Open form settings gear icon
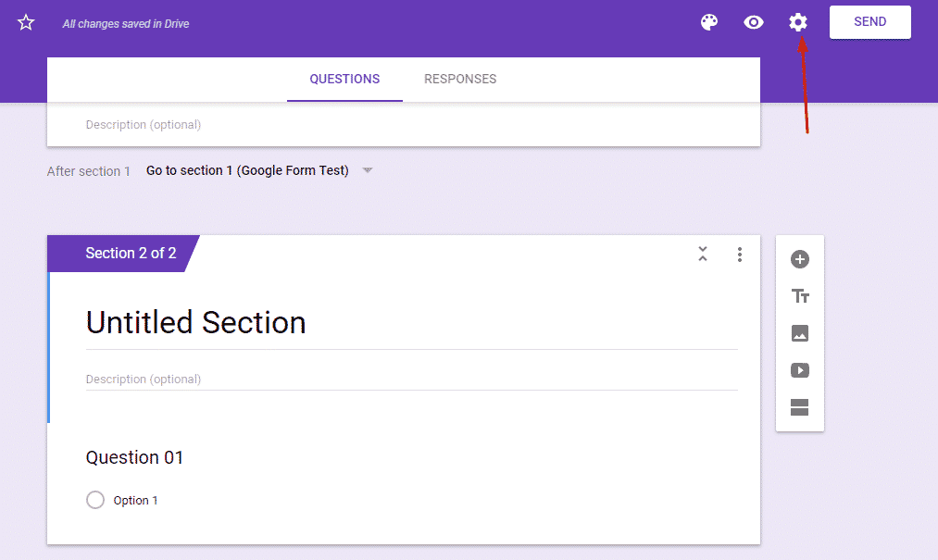The width and height of the screenshot is (938, 560). pos(798,22)
